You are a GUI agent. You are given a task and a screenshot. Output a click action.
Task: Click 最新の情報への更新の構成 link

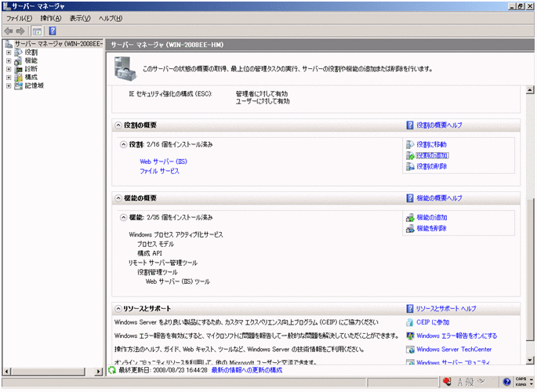point(247,370)
